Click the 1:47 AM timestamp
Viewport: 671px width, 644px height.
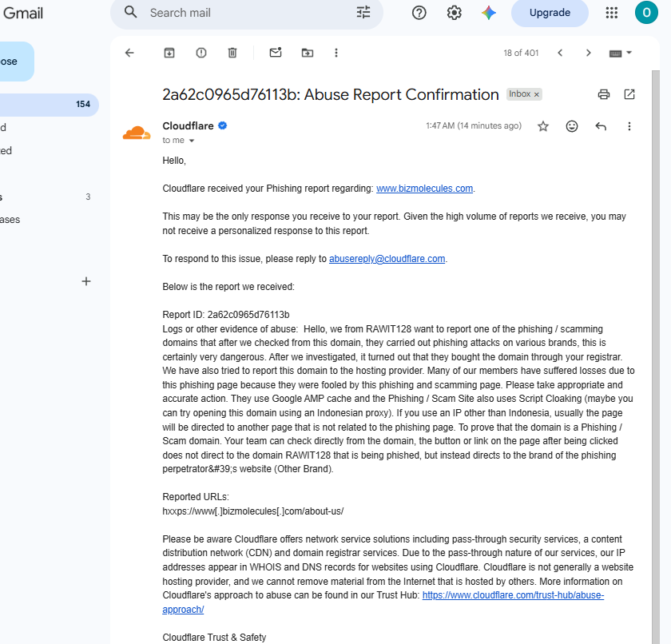coord(473,125)
